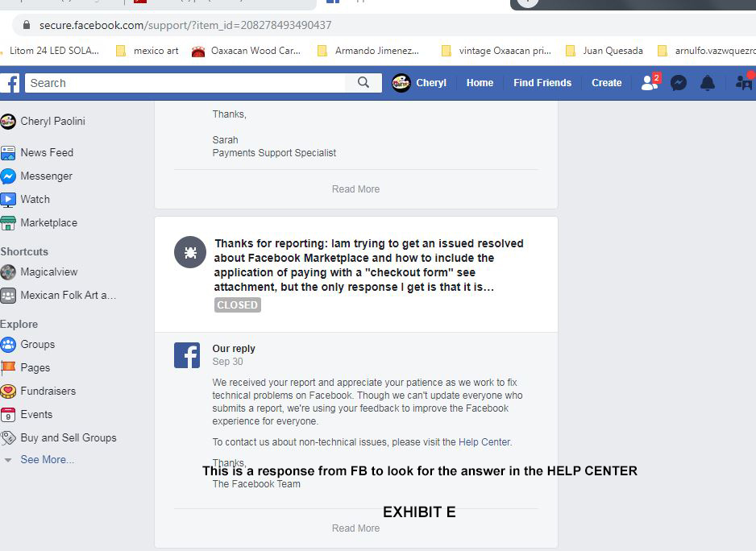Open the Cheryl Paolini profile link

click(52, 121)
